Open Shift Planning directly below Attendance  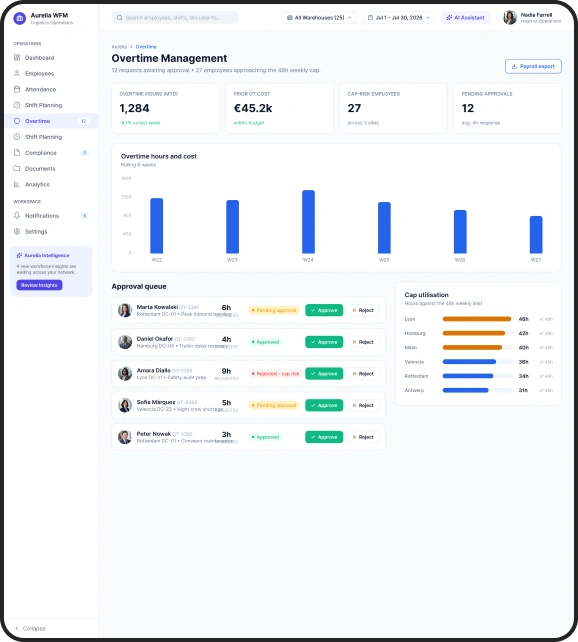51,105
